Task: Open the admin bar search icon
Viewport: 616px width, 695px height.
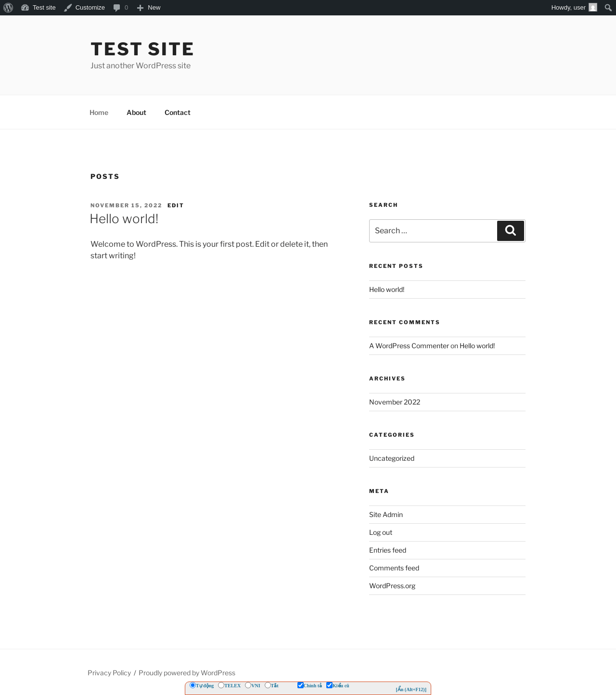Action: click(608, 8)
